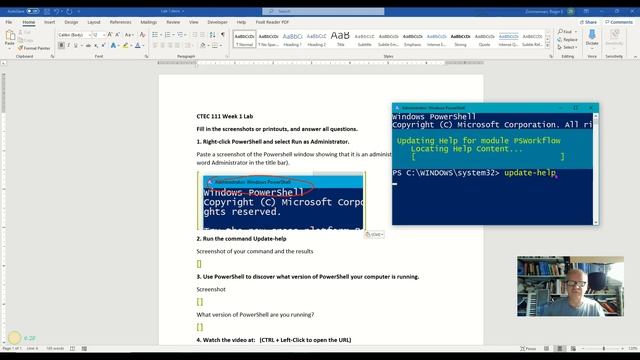Click the Comments button
Image resolution: width=640 pixels, height=360 pixels.
click(619, 22)
